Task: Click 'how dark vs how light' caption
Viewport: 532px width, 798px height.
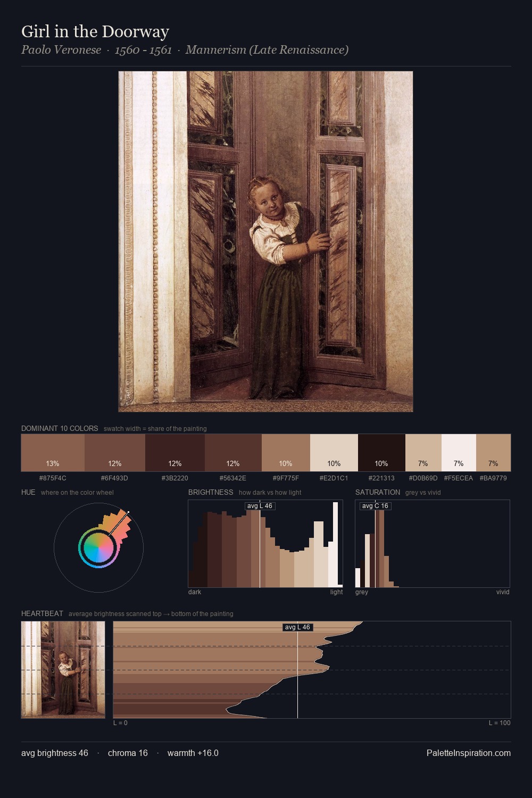Action: 270,492
